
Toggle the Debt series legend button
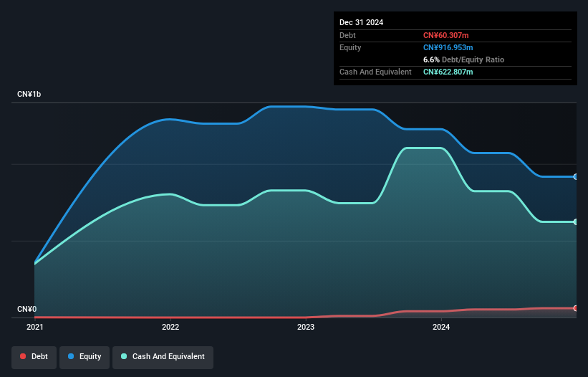[x=34, y=357]
